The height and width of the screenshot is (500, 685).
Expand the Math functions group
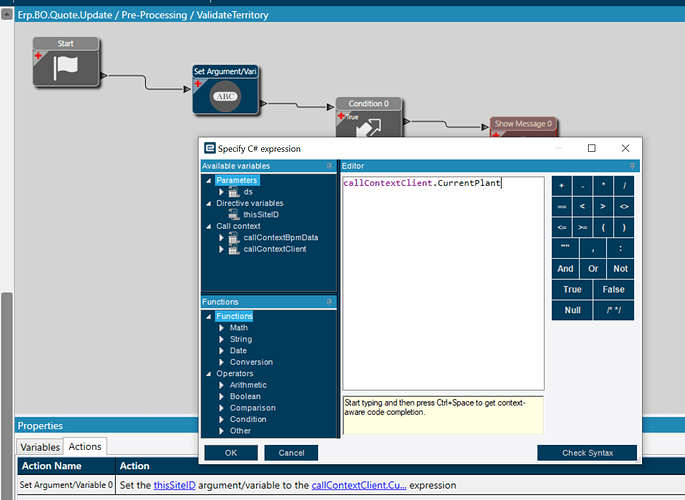221,328
